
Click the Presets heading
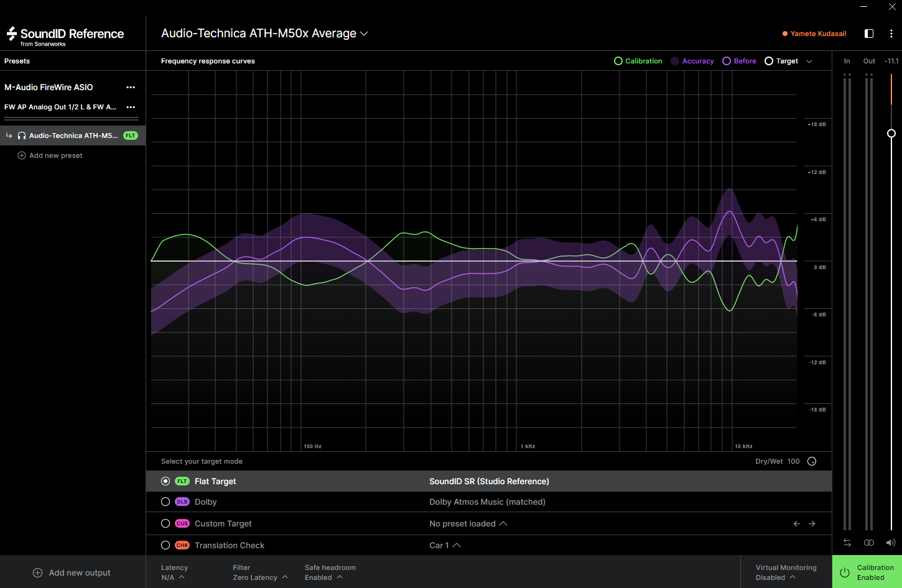coord(17,61)
